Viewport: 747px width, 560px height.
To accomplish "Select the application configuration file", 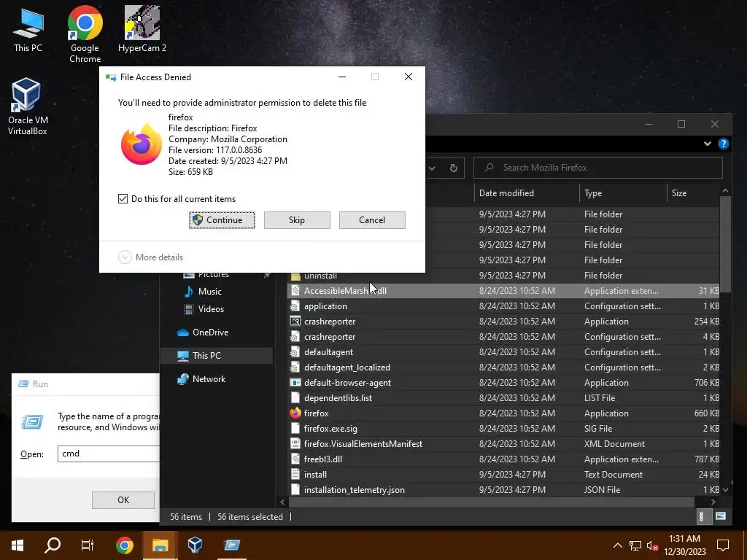I will [503, 306].
